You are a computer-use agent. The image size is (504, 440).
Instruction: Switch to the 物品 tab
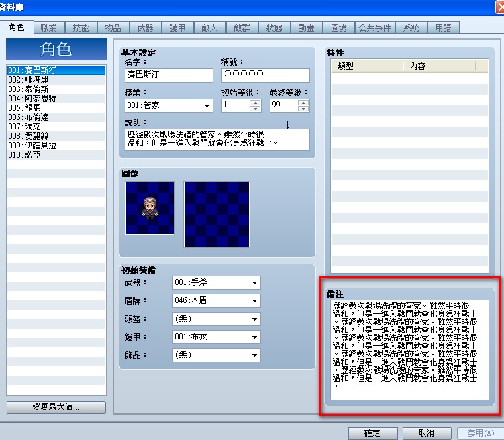113,28
